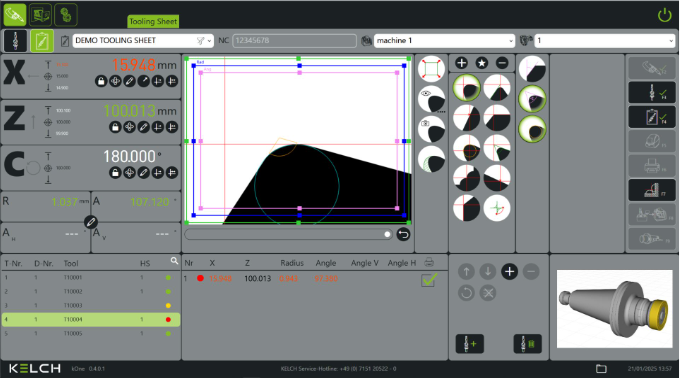680x390 pixels.
Task: Click the filter funnel in tooling sheet box
Action: point(200,41)
